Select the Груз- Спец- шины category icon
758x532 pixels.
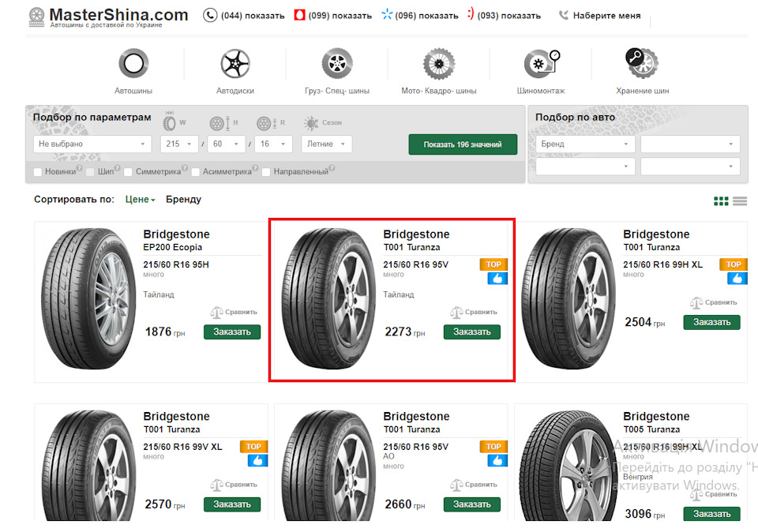(x=337, y=63)
